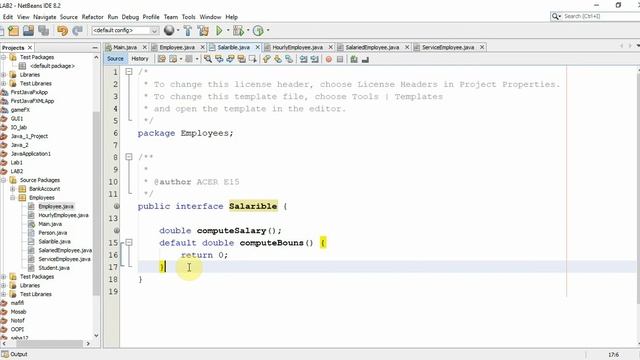This screenshot has width=640, height=360.
Task: Switch editor to Source view
Action: click(x=115, y=59)
